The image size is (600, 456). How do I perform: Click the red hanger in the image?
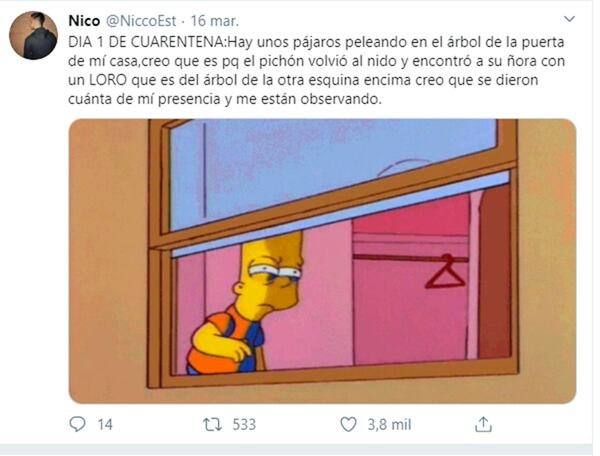tap(445, 271)
